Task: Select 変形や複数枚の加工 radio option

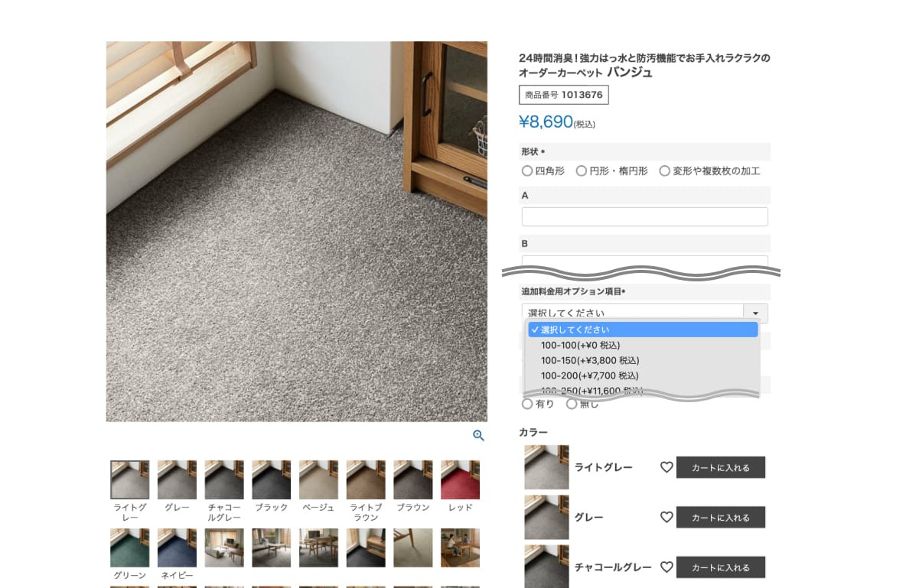Action: 665,171
